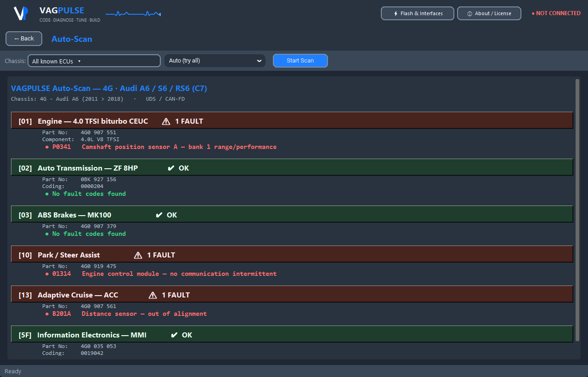Screen dimensions: 588x377
Task: Select the [03] ABS Brakes MK100 header
Action: (x=292, y=214)
